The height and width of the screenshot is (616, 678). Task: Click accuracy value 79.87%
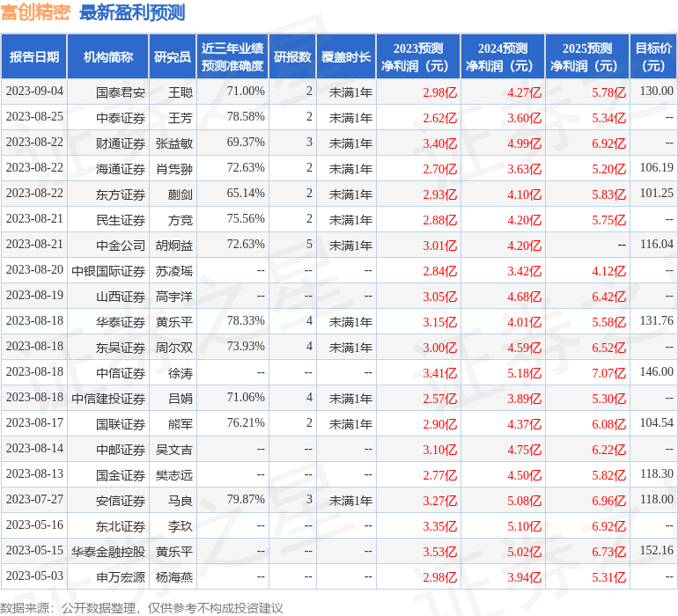tap(246, 499)
